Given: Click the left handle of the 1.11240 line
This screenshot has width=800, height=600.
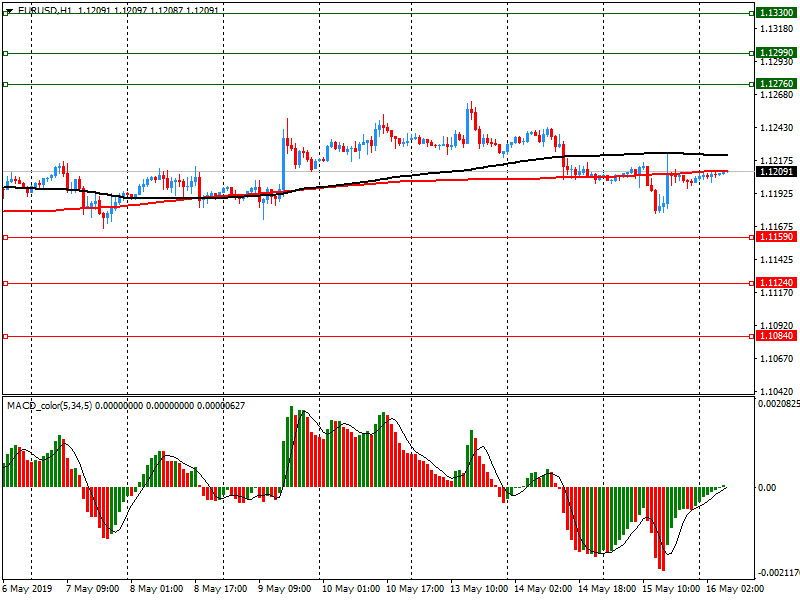Looking at the screenshot, I should (5, 283).
